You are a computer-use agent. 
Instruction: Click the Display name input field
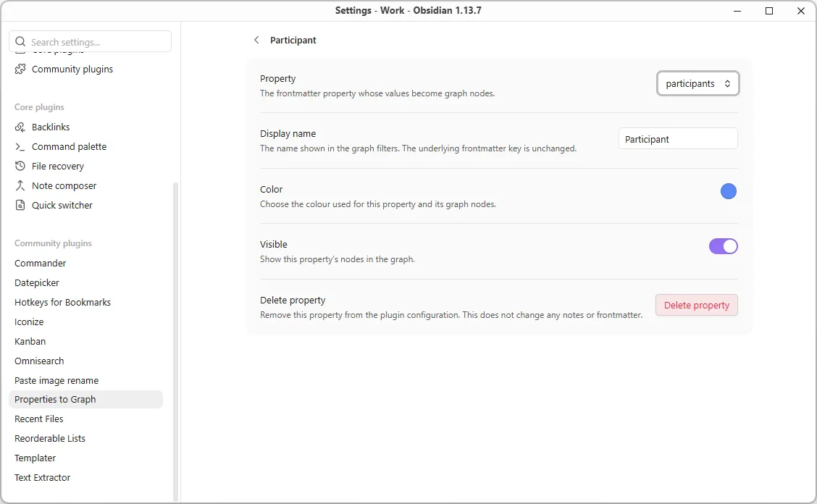coord(678,138)
